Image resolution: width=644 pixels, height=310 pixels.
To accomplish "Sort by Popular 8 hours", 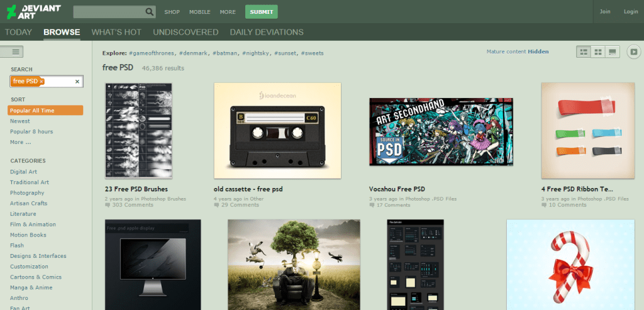I will point(31,131).
